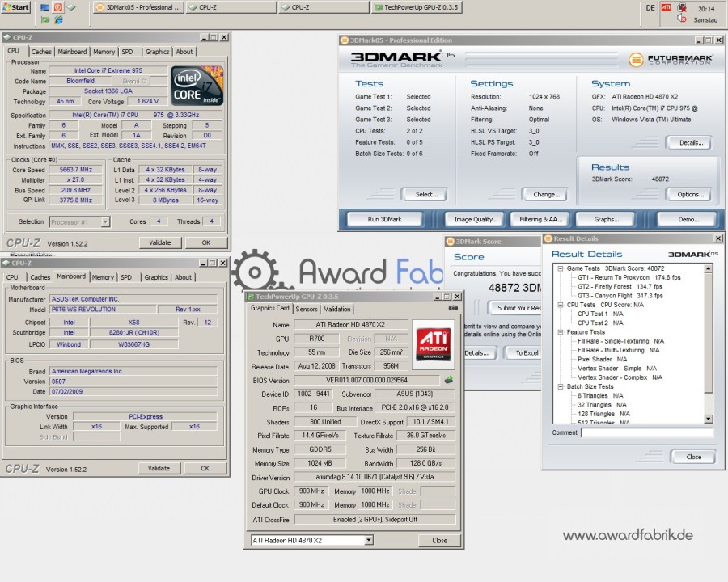Click the ATI Radeon logo in GPU-Z

[x=434, y=344]
